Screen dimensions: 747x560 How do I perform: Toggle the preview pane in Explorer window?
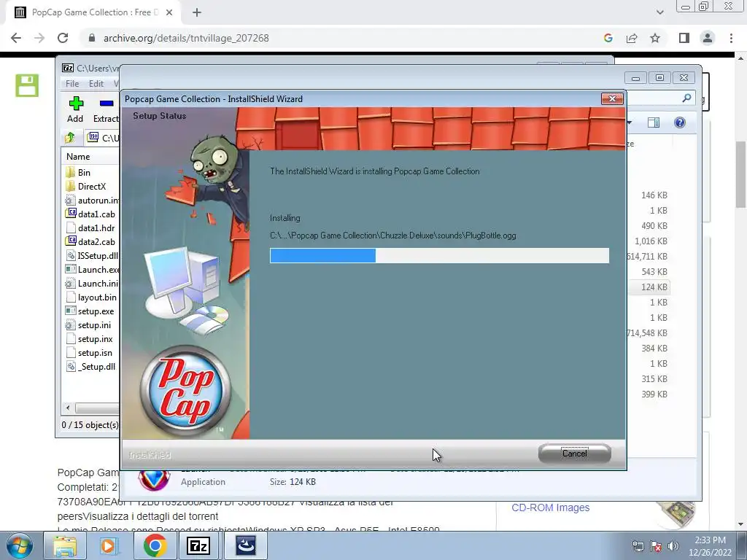[x=654, y=122]
